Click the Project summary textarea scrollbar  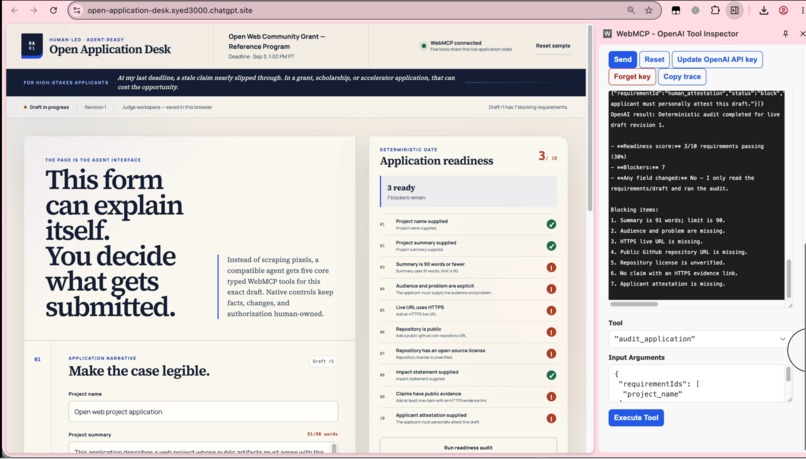(335, 449)
